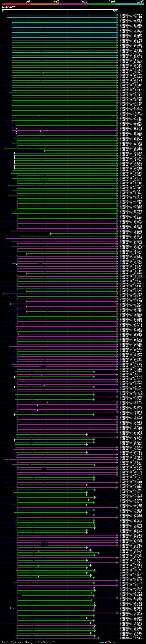Viewport: 146px width, 644px height.
Task: Click the green ~80% identity legend bar
Action: point(101,4)
